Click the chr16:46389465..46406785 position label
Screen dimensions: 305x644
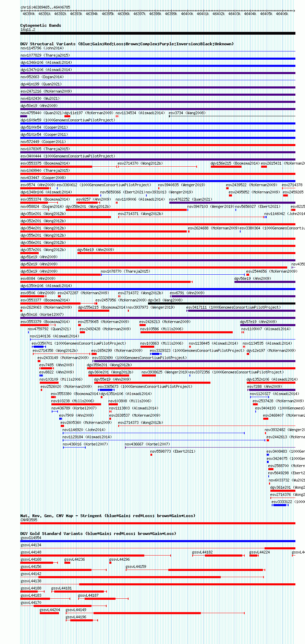[x=45, y=7]
